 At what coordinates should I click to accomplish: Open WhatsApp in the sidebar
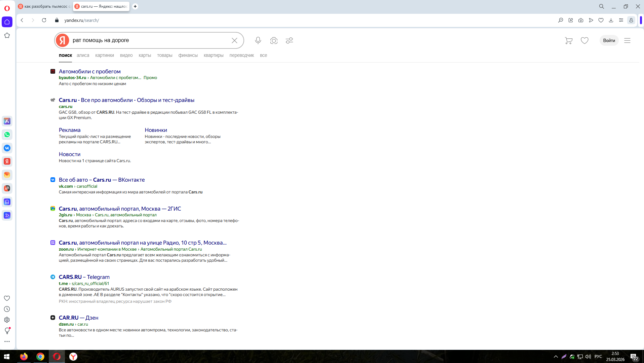click(x=7, y=135)
